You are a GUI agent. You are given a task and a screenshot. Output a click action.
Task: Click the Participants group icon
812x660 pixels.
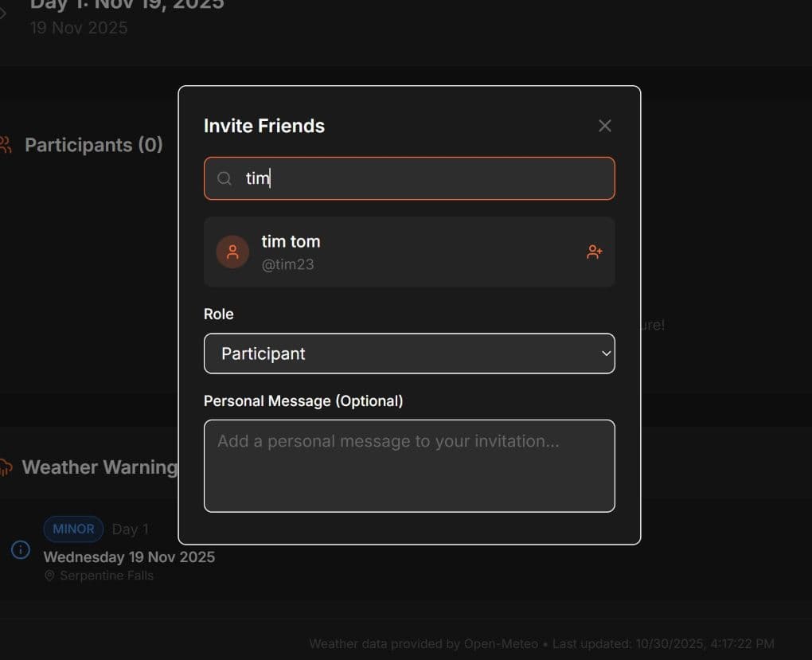coord(5,144)
